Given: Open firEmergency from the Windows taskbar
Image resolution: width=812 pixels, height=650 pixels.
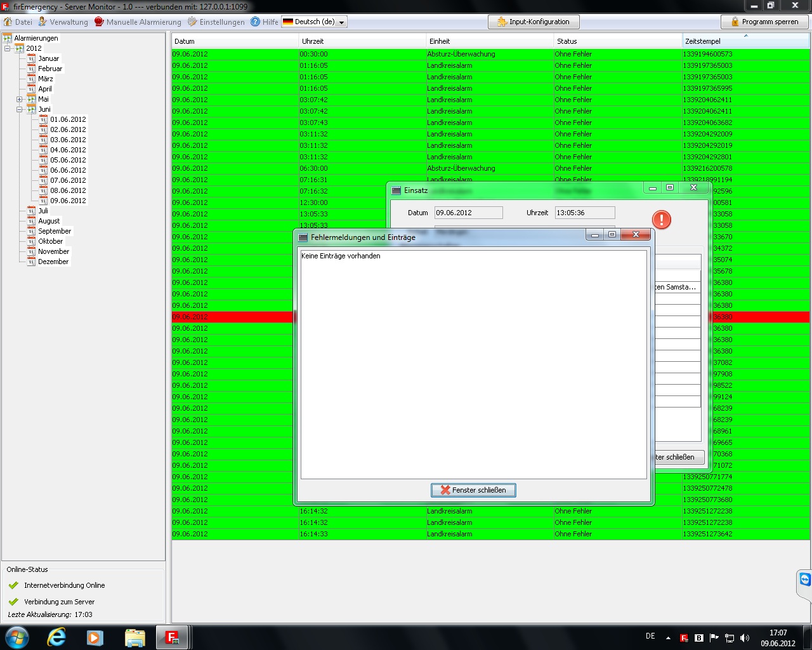Looking at the screenshot, I should (172, 637).
